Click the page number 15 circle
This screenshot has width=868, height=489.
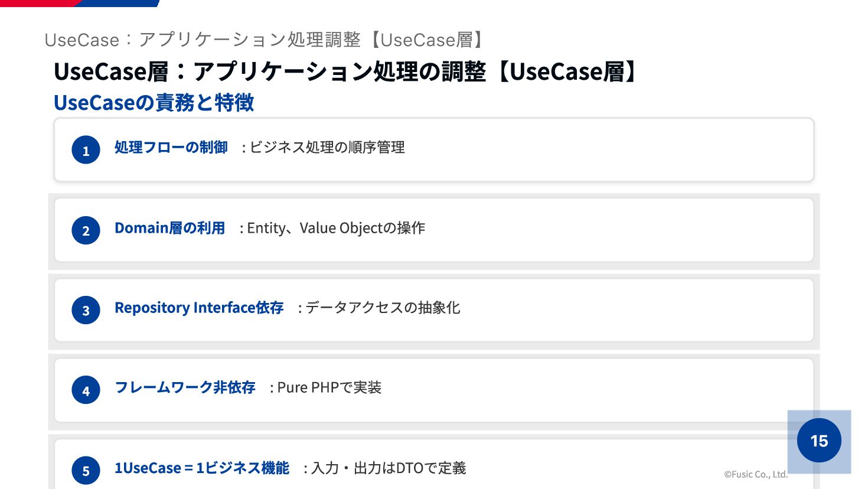click(819, 441)
